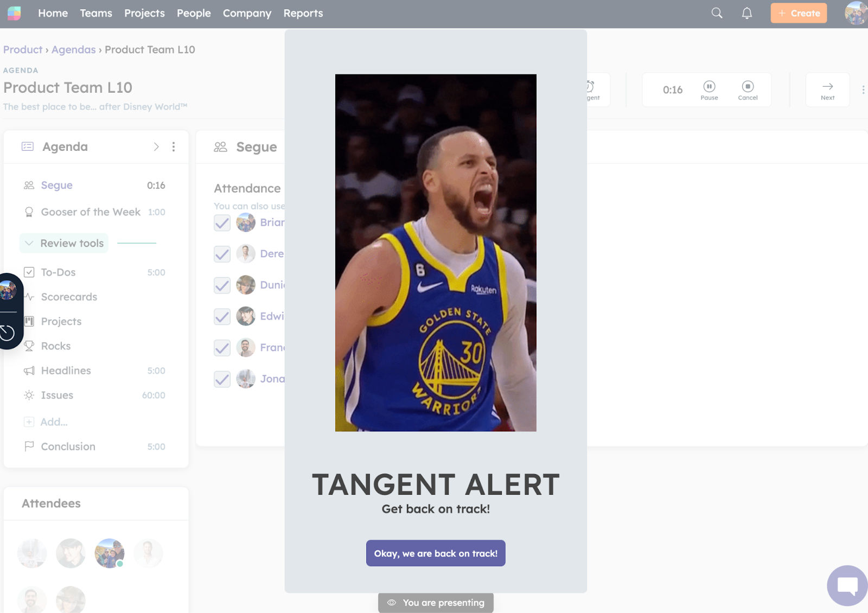868x613 pixels.
Task: Open the Reports menu
Action: coord(303,13)
